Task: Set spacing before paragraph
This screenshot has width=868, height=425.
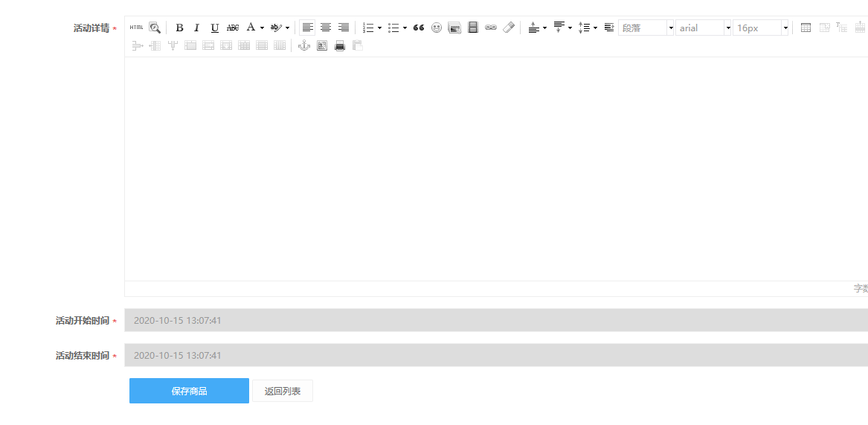Action: 533,27
